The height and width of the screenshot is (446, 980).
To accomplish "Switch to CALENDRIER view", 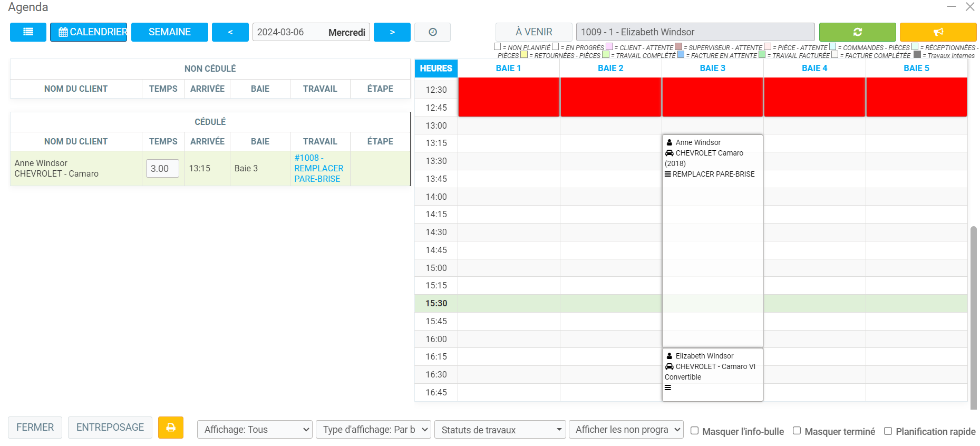I will pos(89,32).
